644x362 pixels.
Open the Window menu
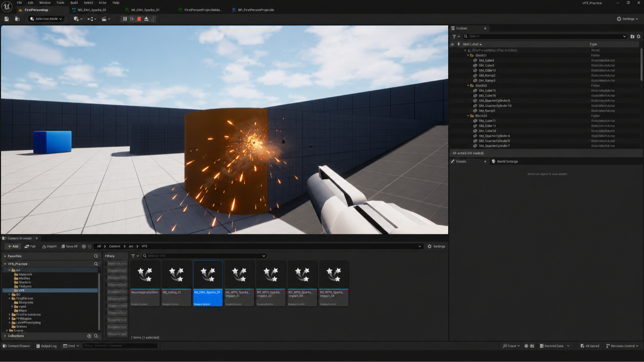pos(45,3)
